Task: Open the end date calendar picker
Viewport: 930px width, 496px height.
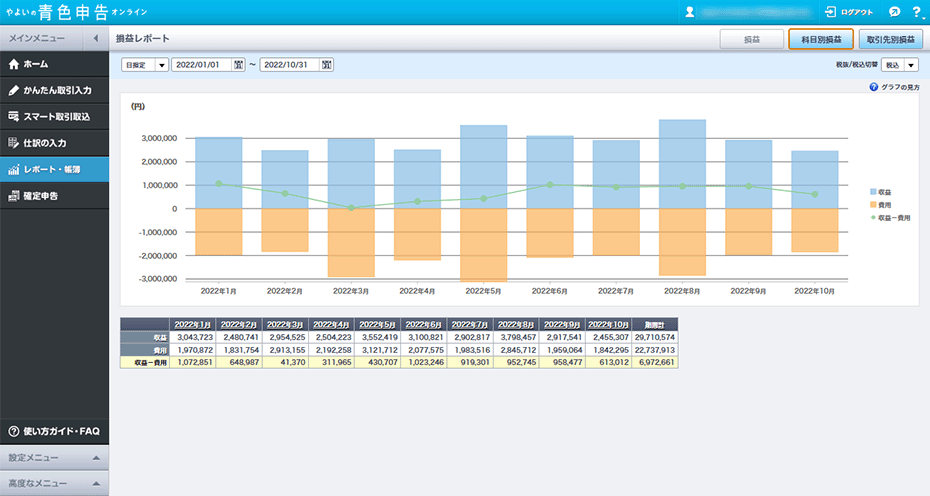Action: pos(327,65)
